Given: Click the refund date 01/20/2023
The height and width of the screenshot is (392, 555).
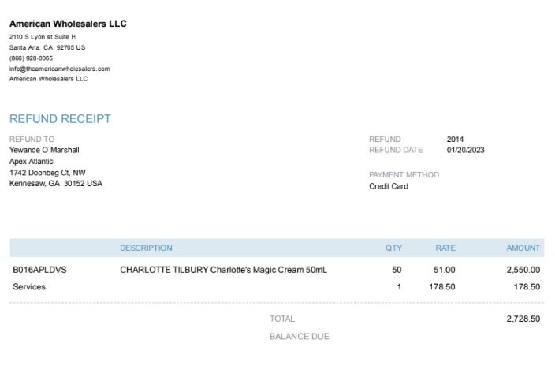Looking at the screenshot, I should click(465, 150).
